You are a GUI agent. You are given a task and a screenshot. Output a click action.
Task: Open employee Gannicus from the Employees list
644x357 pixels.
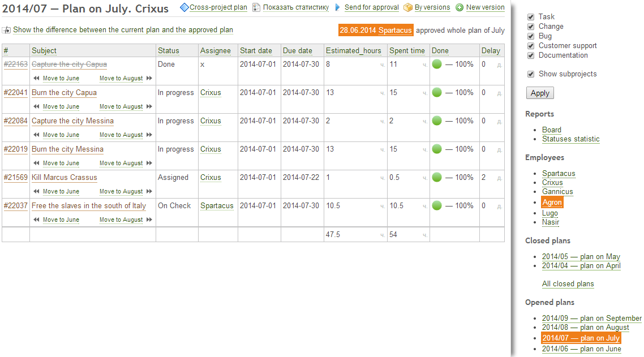click(557, 192)
